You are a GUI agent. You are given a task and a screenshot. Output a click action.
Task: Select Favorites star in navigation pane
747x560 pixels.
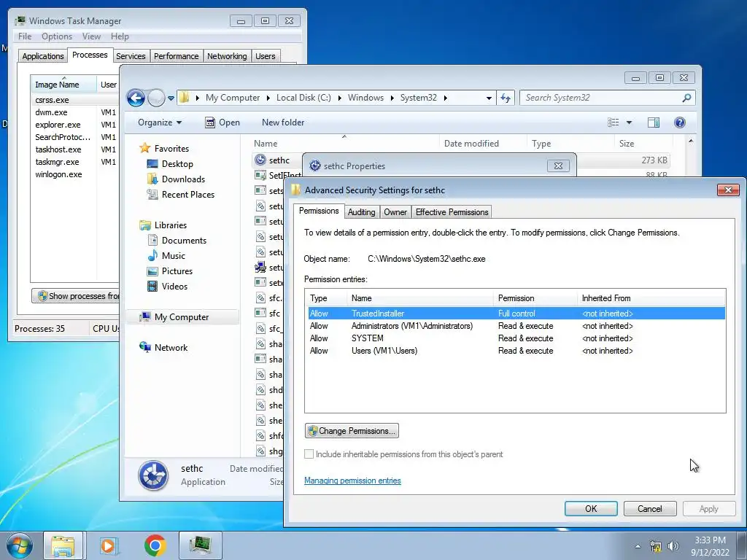145,148
